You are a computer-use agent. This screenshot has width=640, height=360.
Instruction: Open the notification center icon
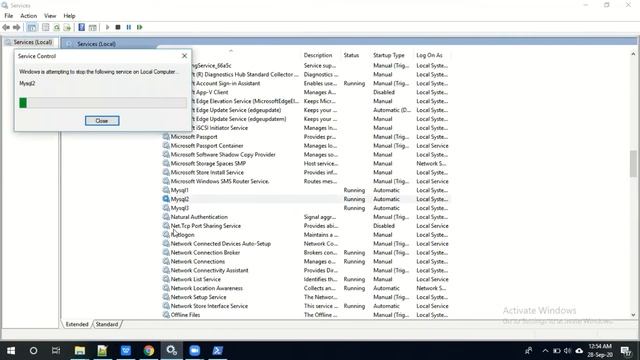click(626, 351)
